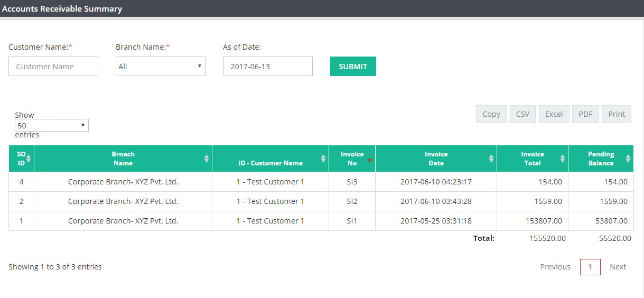
Task: Sort by Invoice Total column arrows
Action: tap(563, 159)
